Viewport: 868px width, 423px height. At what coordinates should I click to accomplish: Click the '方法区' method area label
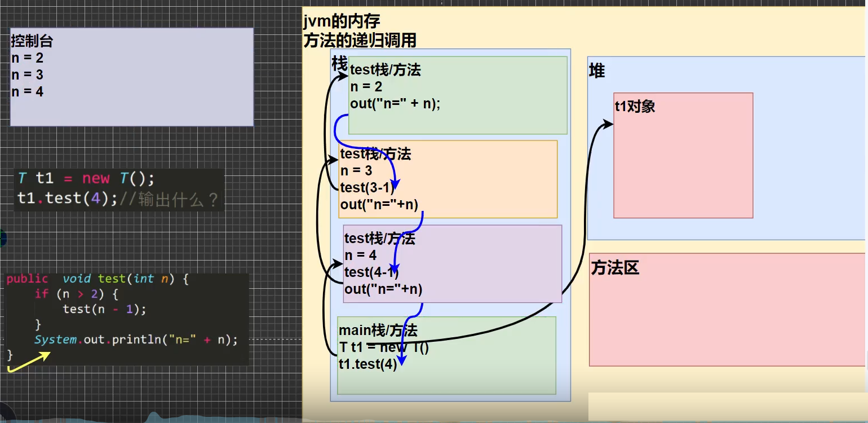615,268
